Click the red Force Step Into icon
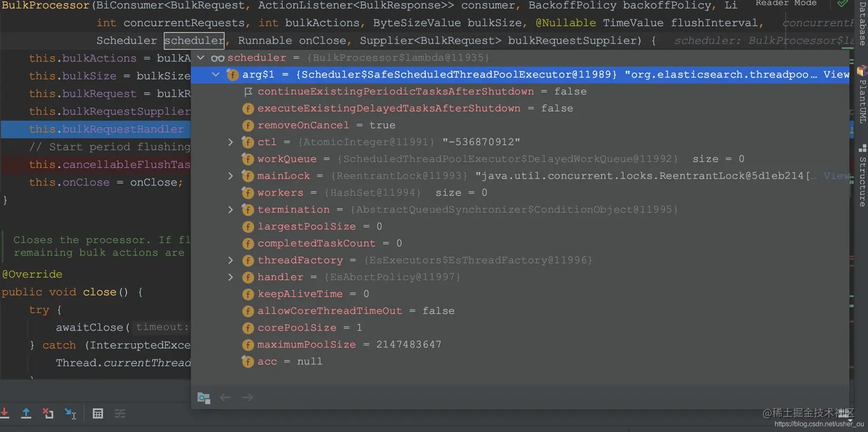 click(x=5, y=413)
